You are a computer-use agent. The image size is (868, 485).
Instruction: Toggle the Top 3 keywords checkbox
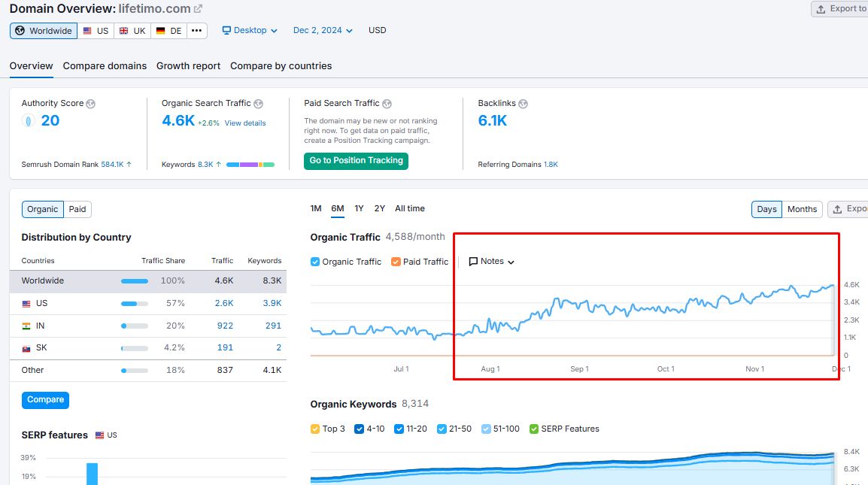click(x=315, y=429)
